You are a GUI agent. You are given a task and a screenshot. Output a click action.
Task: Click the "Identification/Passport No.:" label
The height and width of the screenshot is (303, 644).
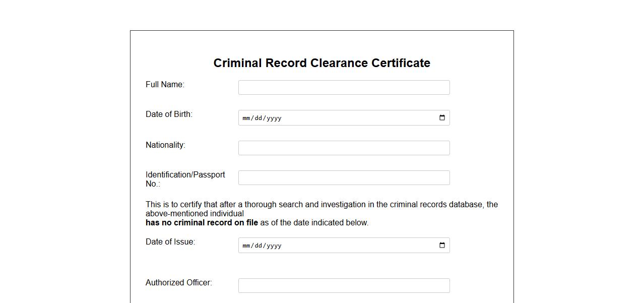pyautogui.click(x=185, y=179)
